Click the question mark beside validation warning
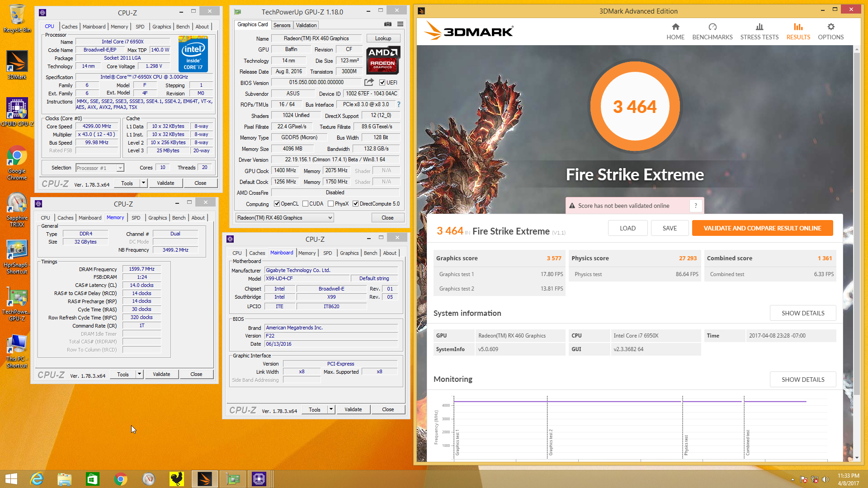Image resolution: width=868 pixels, height=488 pixels. click(696, 206)
